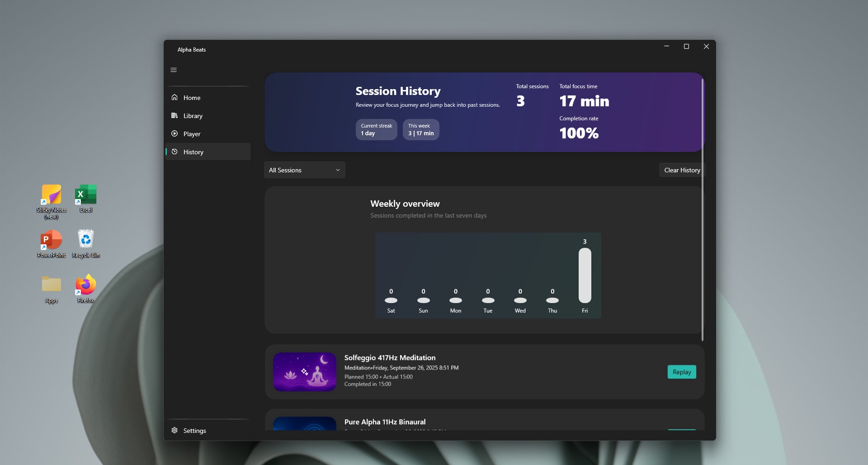Click the Solfeggio 417Hz Meditation thumbnail

[x=305, y=372]
